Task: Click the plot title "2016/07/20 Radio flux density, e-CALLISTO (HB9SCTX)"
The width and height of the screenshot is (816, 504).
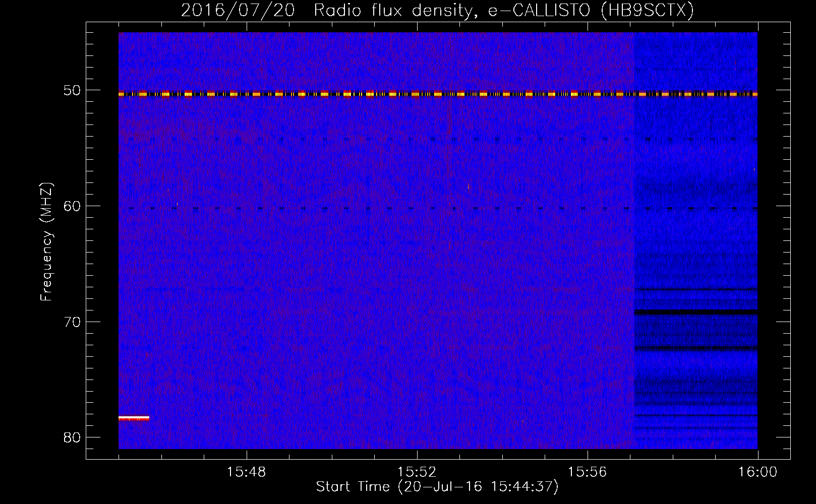Action: coord(437,11)
